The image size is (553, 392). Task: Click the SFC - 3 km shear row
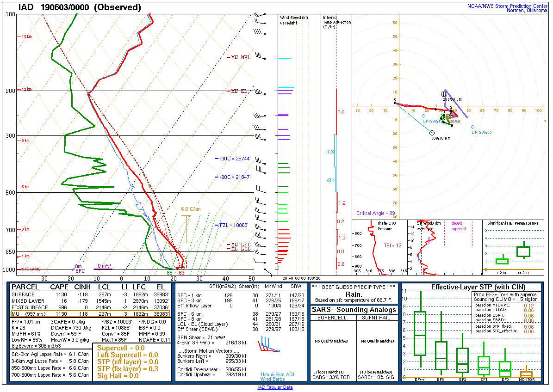241,300
